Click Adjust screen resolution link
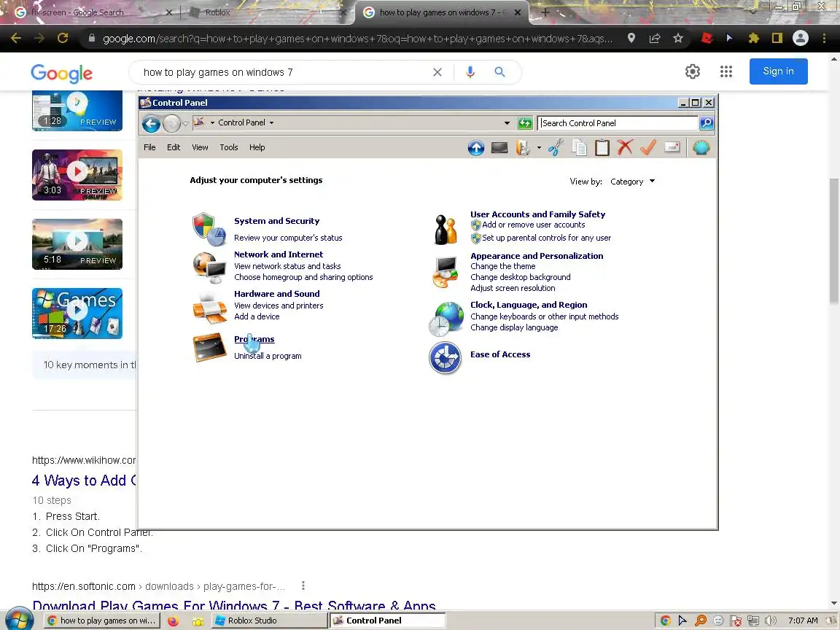840x630 pixels. (513, 288)
